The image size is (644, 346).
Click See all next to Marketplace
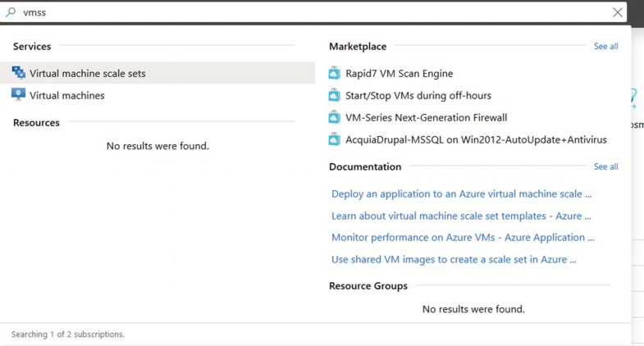605,47
